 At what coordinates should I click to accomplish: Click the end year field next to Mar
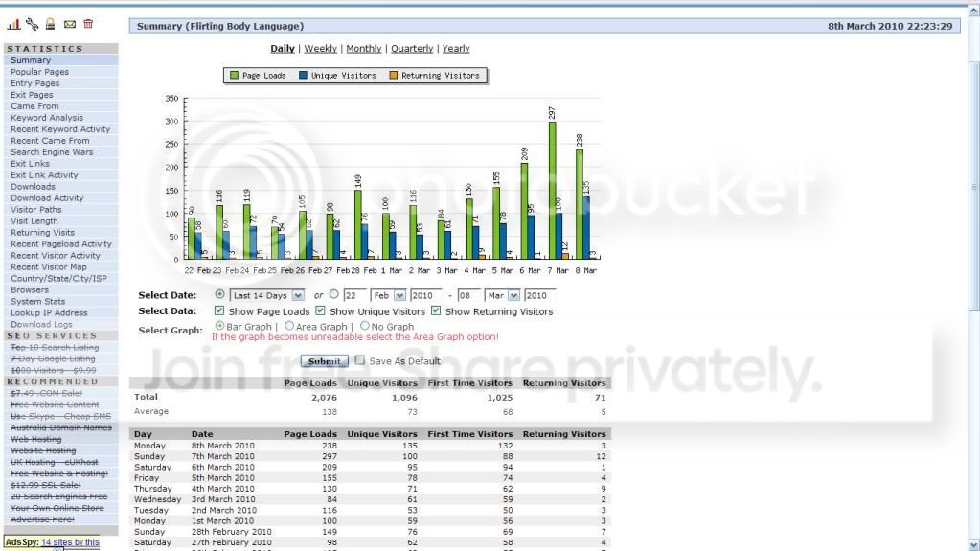click(x=540, y=295)
